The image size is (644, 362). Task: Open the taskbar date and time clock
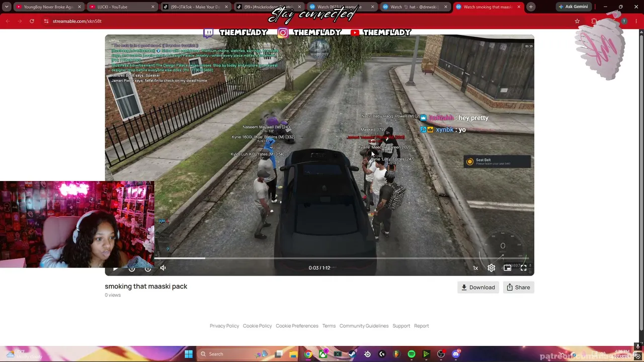coord(622,354)
